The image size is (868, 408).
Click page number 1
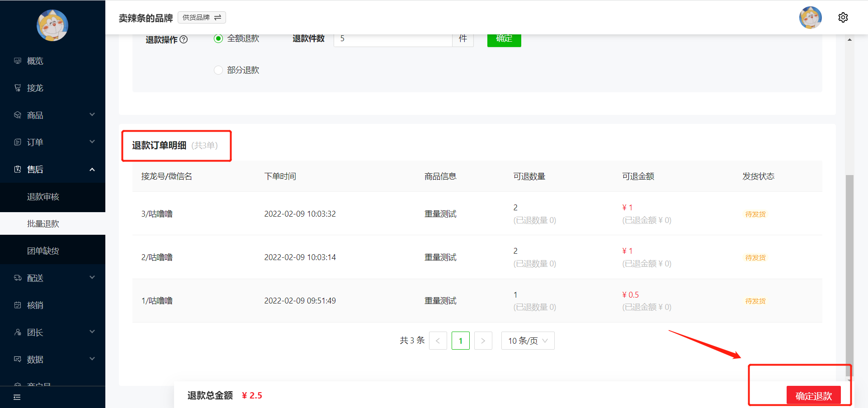[x=460, y=341]
